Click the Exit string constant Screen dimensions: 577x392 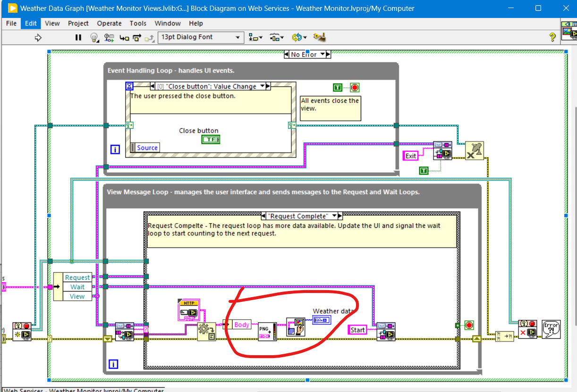coord(411,156)
